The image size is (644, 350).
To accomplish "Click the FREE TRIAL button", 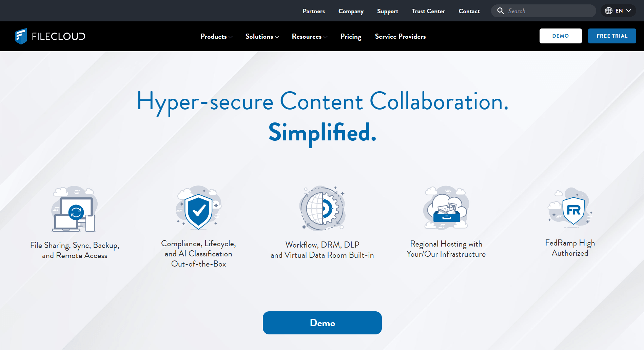I will [612, 36].
